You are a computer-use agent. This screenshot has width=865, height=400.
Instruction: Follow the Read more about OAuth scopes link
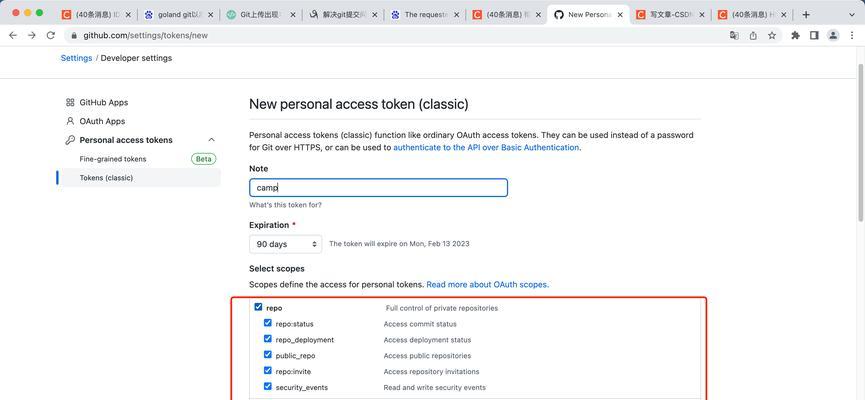[488, 285]
